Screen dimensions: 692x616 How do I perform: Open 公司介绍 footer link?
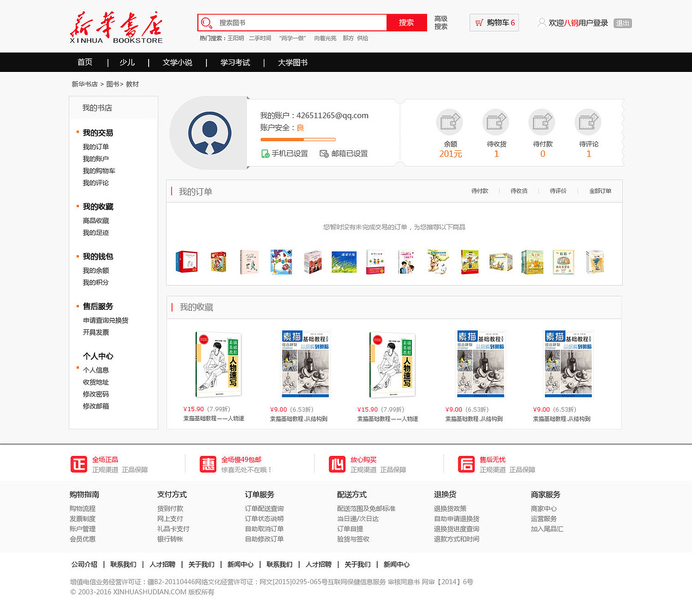[x=84, y=565]
